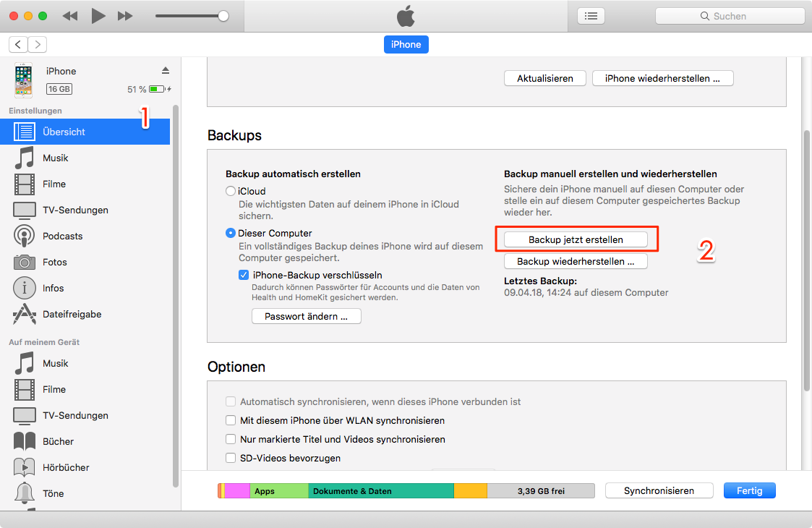Enable Mit diesem iPhone über WLAN synchronisieren
The width and height of the screenshot is (812, 528).
tap(231, 420)
